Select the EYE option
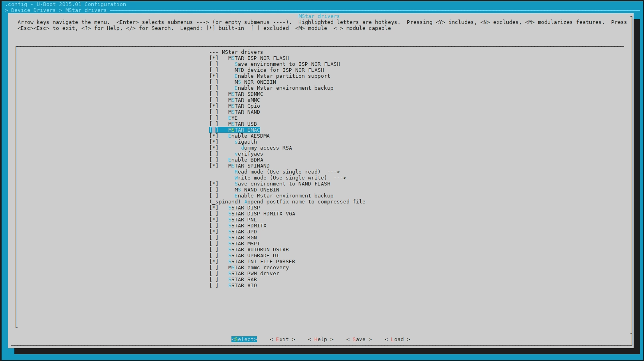This screenshot has width=644, height=361. coord(223,118)
